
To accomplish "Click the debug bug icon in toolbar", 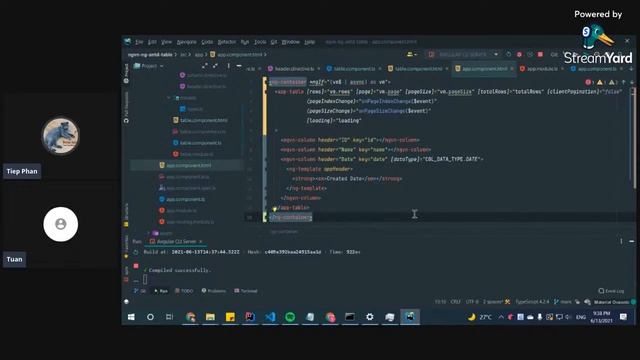I will click(519, 54).
